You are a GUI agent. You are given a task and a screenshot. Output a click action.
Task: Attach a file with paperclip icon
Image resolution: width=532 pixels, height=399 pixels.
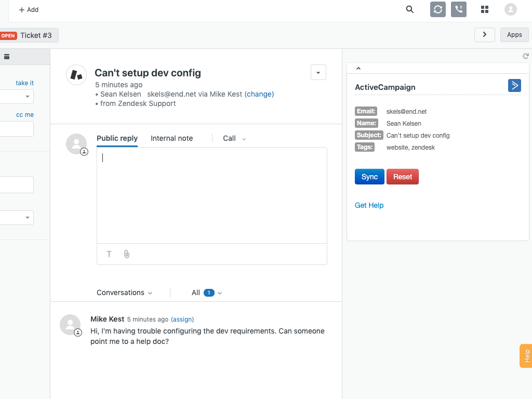coord(126,254)
